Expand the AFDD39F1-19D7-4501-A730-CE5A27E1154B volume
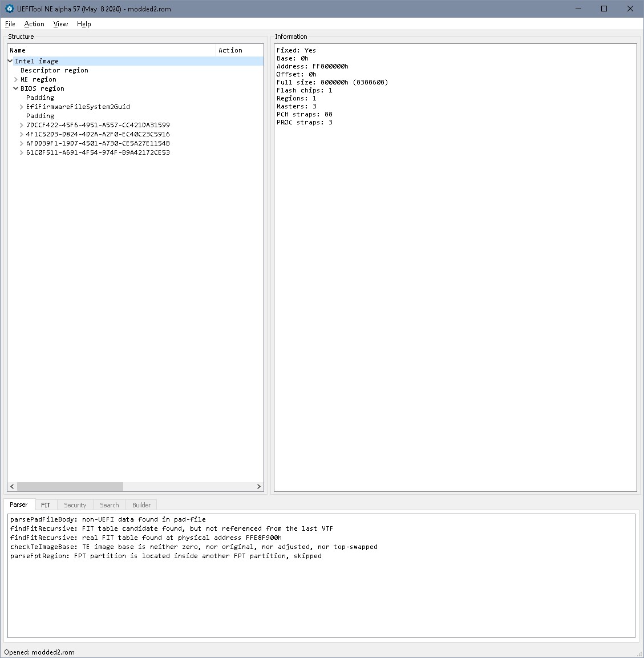This screenshot has height=658, width=644. point(22,143)
